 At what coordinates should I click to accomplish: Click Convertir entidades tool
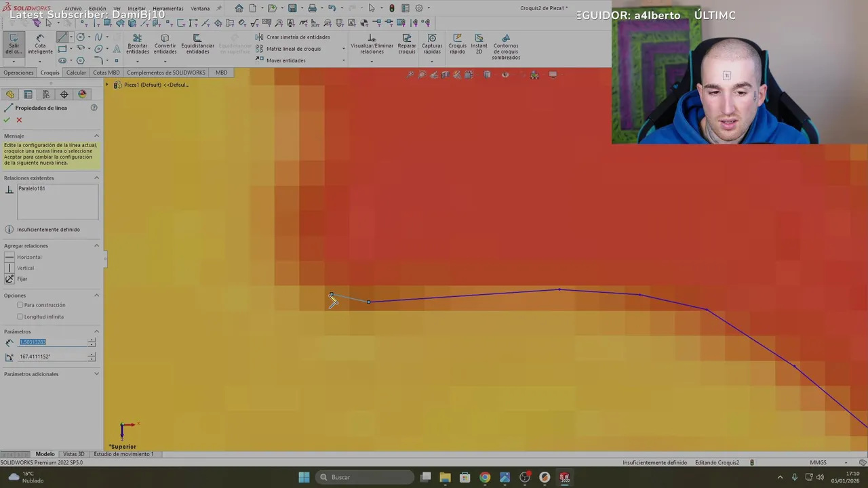[x=165, y=45]
